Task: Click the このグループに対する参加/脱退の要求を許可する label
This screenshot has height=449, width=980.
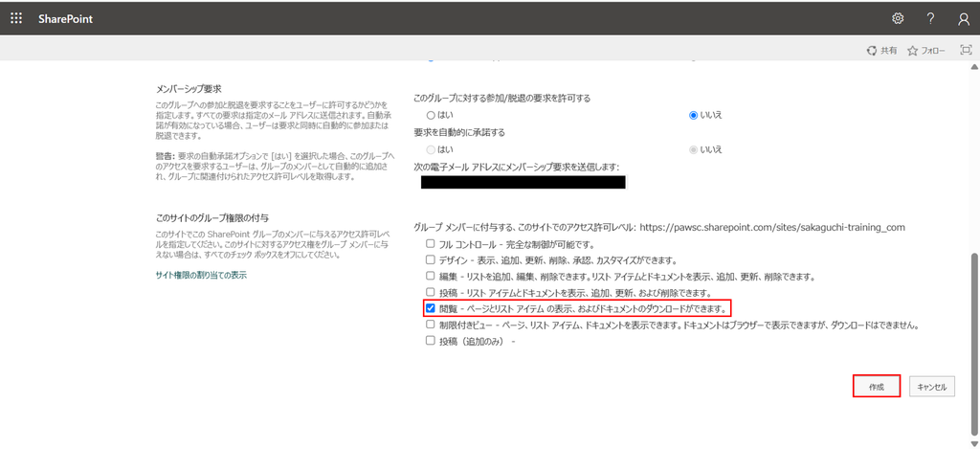Action: click(x=502, y=99)
